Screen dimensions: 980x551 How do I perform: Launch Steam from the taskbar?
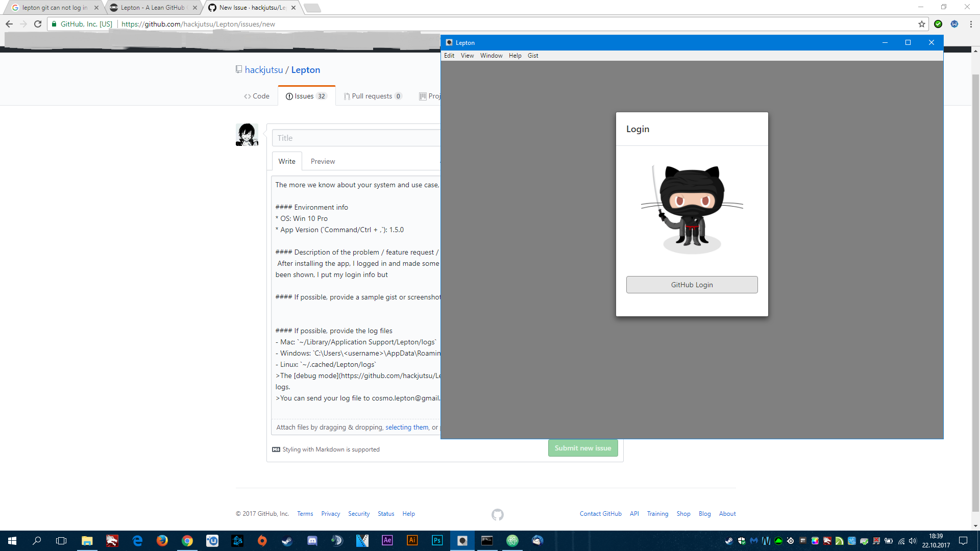pos(287,540)
